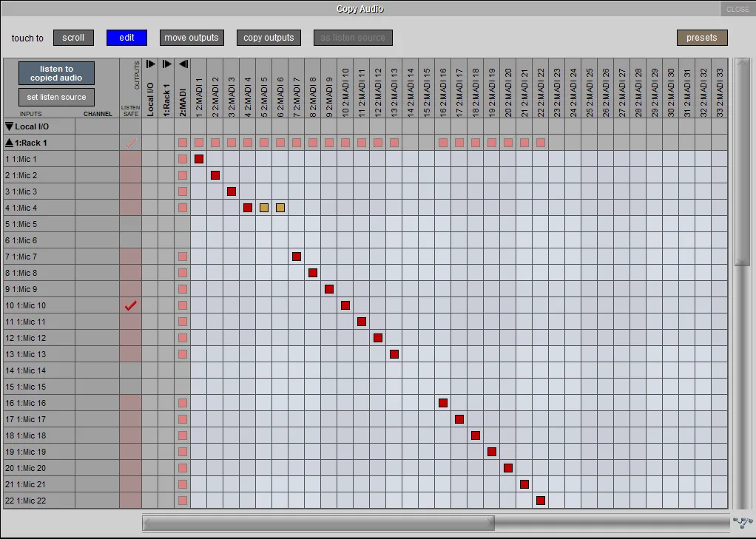Choose move outputs mode
Image resolution: width=756 pixels, height=539 pixels.
point(192,38)
